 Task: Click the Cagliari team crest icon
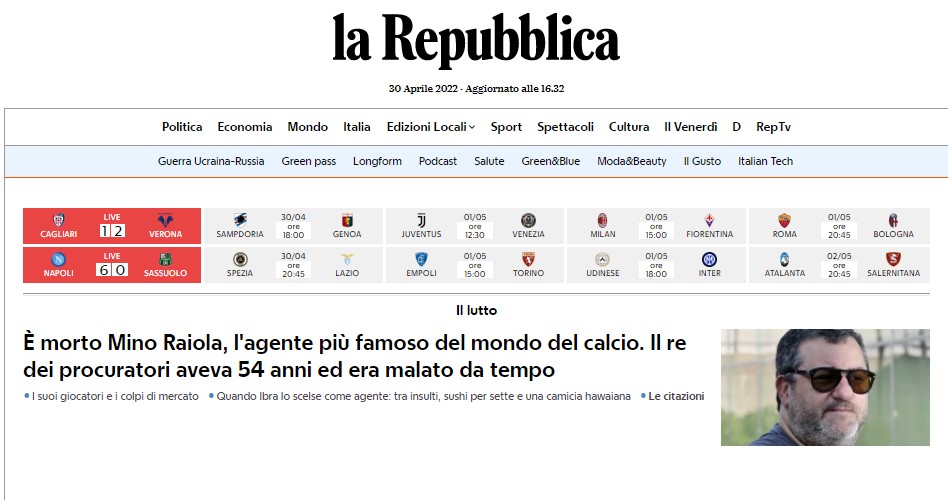(x=58, y=220)
